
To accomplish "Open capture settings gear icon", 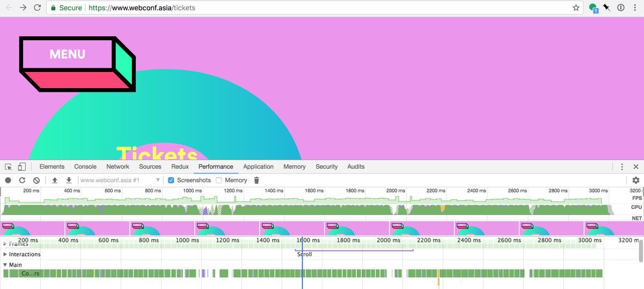I will [x=636, y=180].
